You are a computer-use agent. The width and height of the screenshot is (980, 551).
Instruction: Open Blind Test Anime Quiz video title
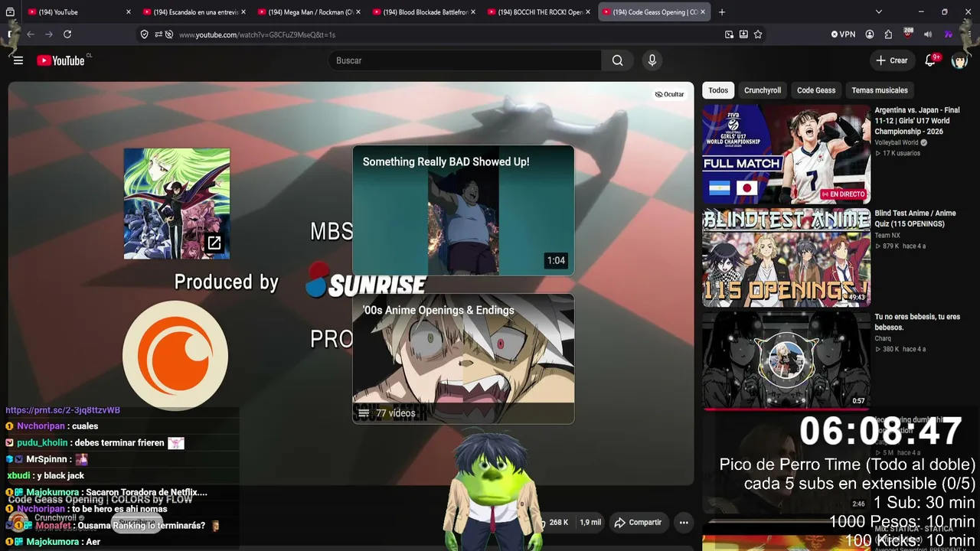pyautogui.click(x=916, y=219)
